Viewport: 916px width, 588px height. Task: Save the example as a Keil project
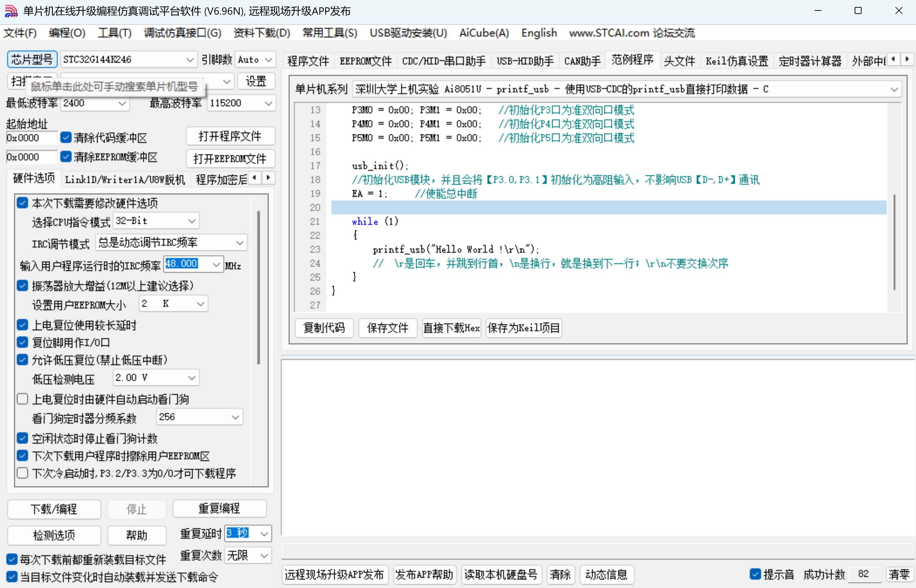(523, 328)
